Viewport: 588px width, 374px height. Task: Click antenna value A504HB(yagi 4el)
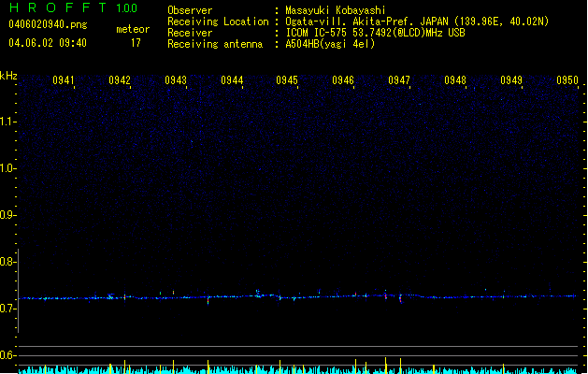click(x=330, y=44)
